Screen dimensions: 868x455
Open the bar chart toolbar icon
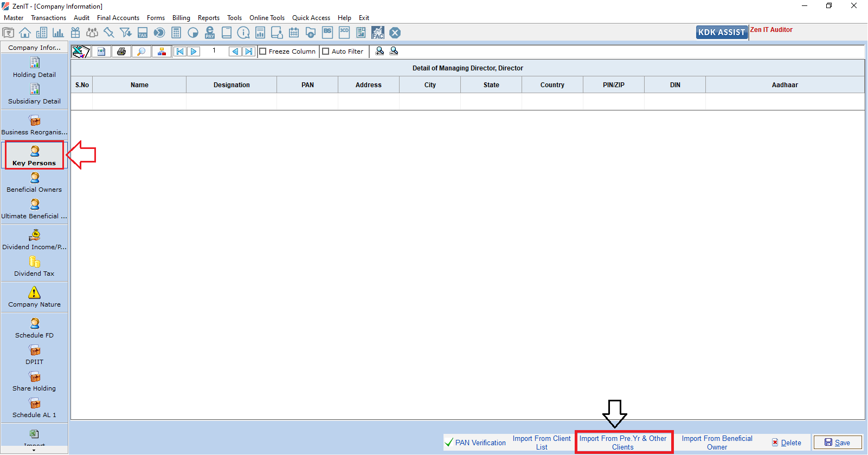58,32
